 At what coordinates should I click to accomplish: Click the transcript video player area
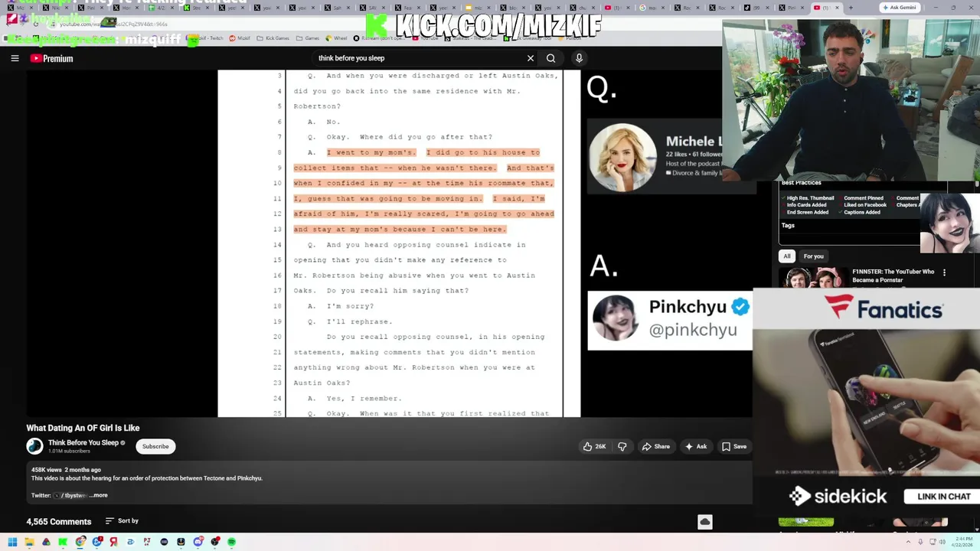tap(390, 243)
